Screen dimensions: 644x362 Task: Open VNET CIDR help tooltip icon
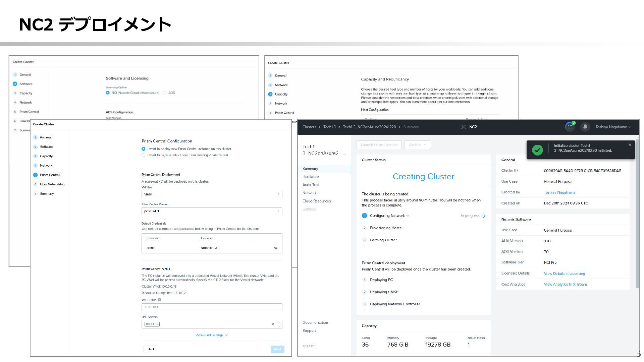(159, 300)
